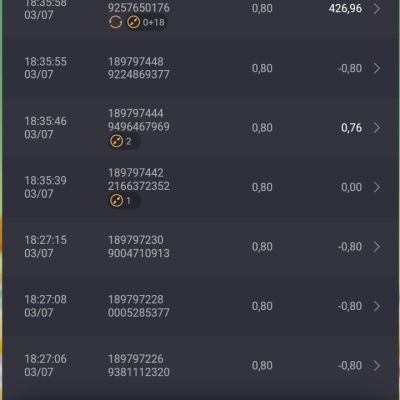Click the spin badge labeled 2
Image resolution: width=400 pixels, height=400 pixels.
(124, 141)
